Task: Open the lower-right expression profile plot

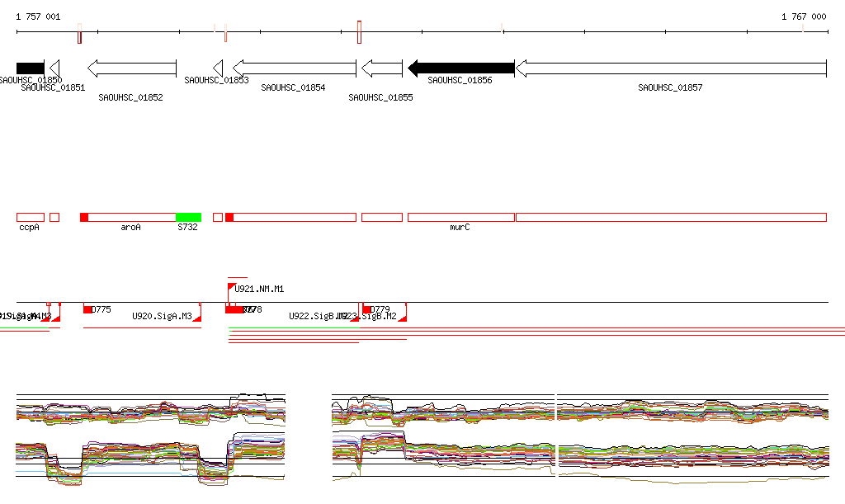Action: tap(581, 457)
